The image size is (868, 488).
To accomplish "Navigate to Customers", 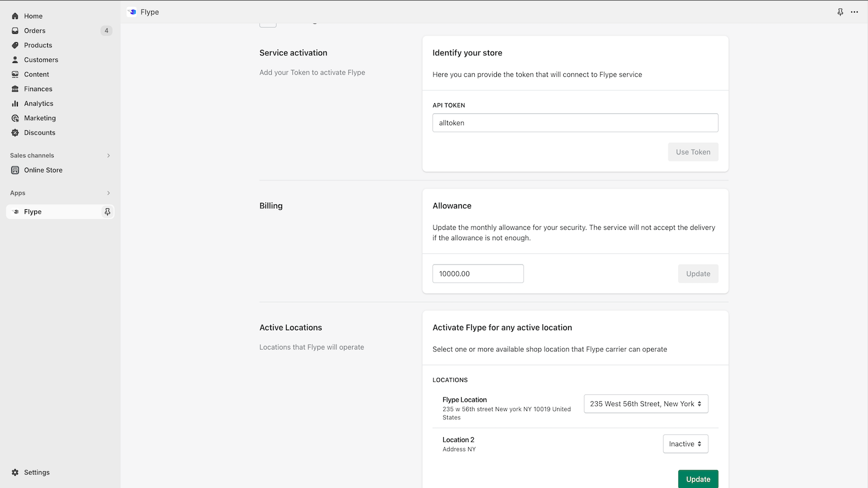I will point(41,60).
